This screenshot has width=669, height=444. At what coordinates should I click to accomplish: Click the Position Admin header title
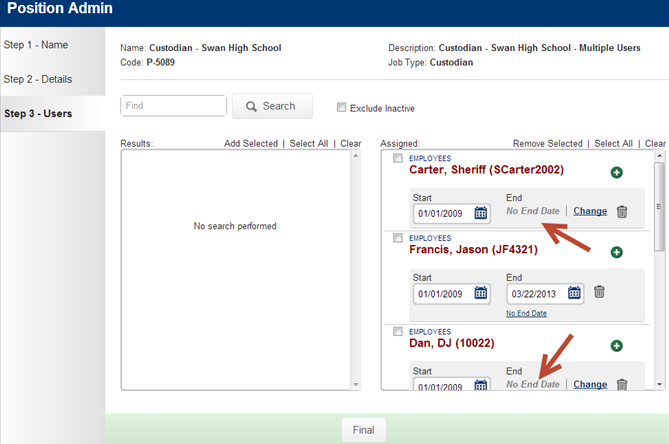(x=60, y=8)
